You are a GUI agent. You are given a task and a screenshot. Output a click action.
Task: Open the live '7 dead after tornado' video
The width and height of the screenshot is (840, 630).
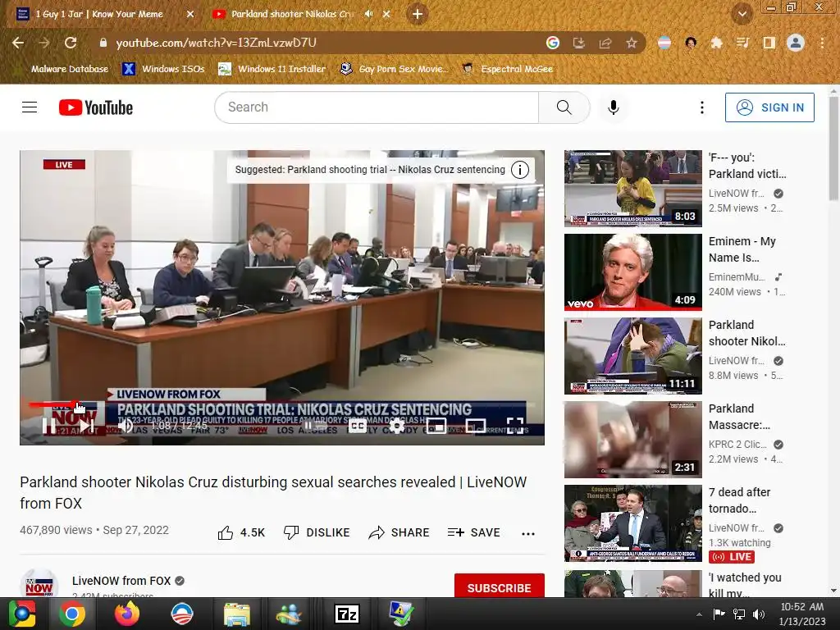click(632, 523)
